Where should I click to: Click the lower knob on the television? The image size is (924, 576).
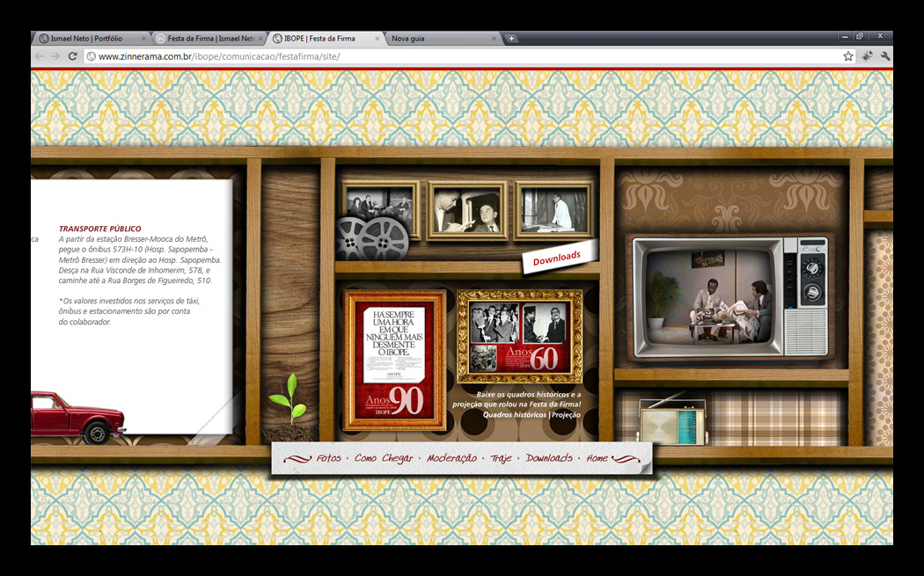pos(812,291)
